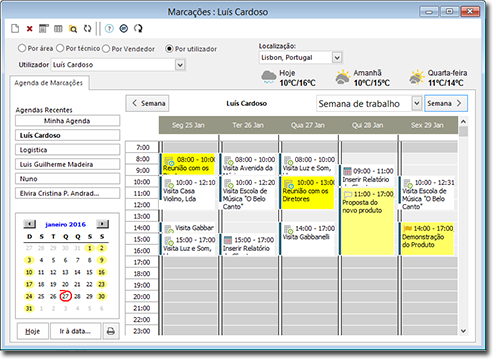496x363 pixels.
Task: Open Wednesday 14:00 Visita Gabbanelli appointment
Action: [307, 239]
